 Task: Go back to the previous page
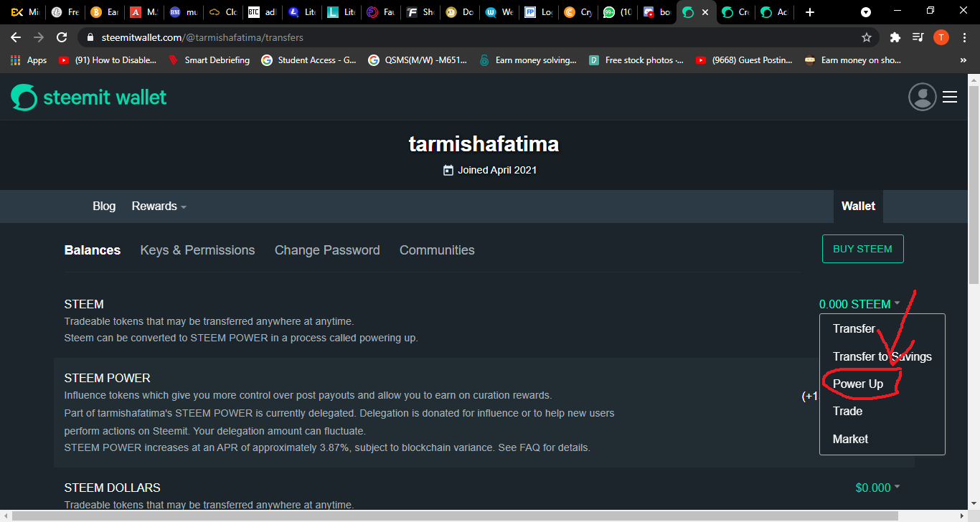pos(16,37)
